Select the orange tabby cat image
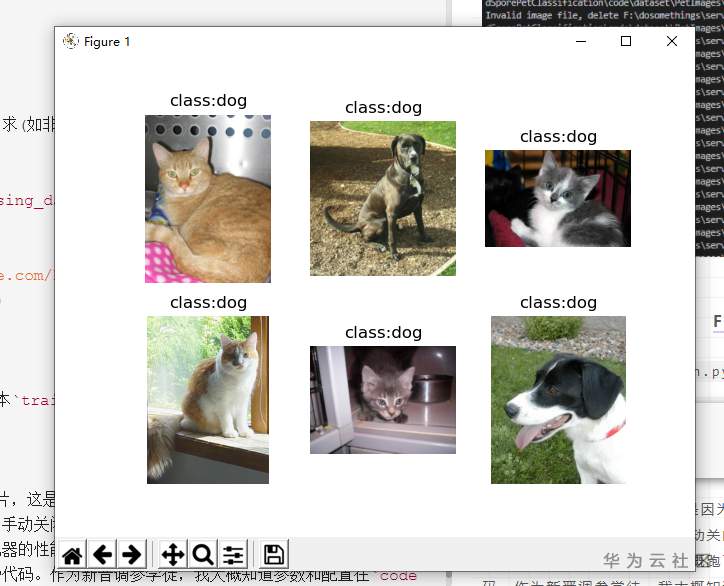This screenshot has height=586, width=724. pos(208,199)
